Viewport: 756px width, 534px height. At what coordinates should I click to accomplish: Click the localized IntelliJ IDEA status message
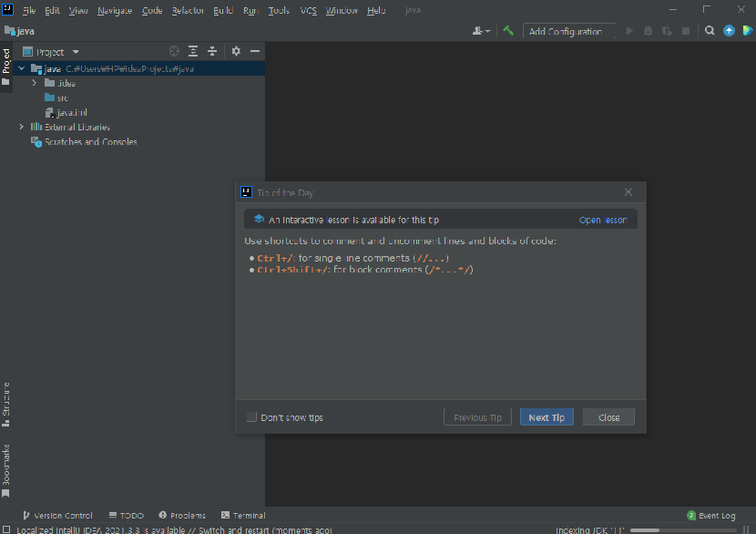pyautogui.click(x=174, y=529)
